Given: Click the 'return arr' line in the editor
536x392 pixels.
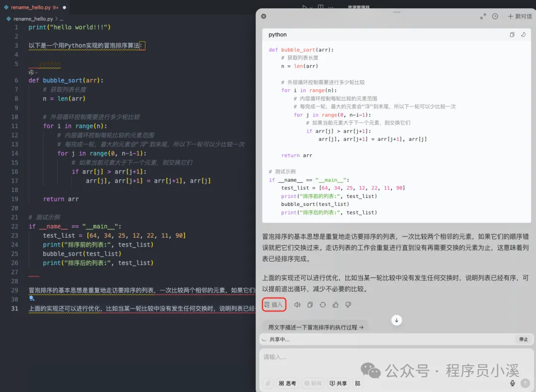Looking at the screenshot, I should point(61,199).
